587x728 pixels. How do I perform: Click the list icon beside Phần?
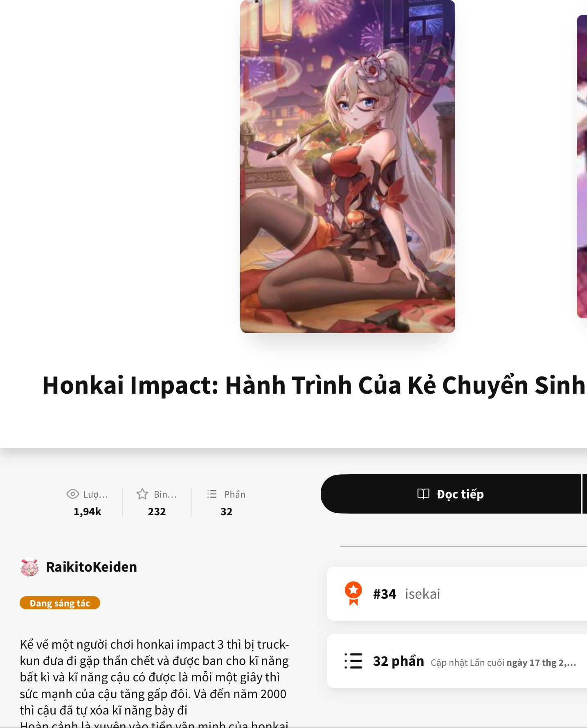[x=212, y=494]
